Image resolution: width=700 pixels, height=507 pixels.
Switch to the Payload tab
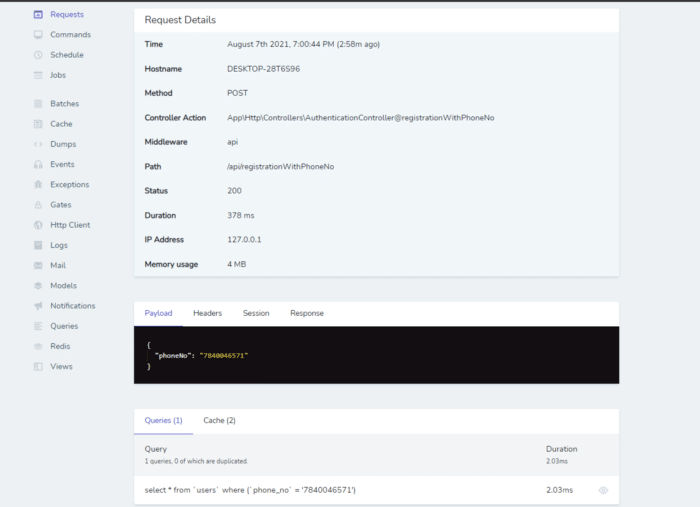point(158,313)
